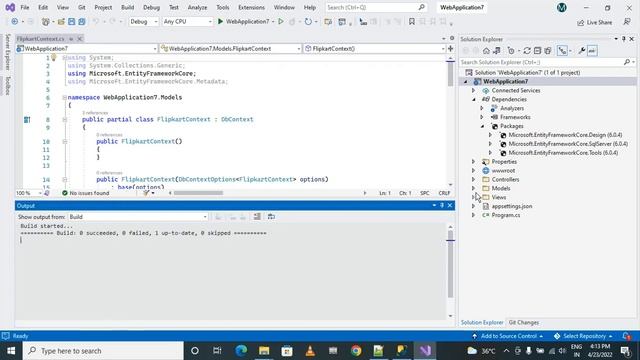The height and width of the screenshot is (360, 640).
Task: Click the Views folder
Action: (499, 197)
